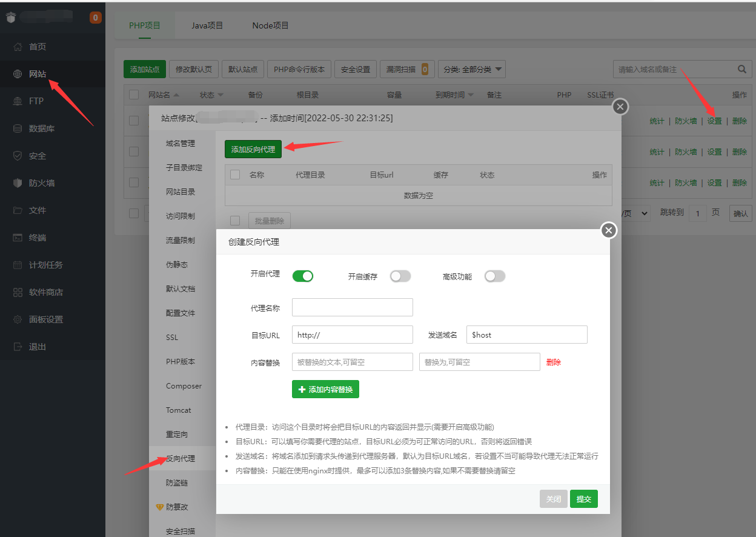Open the 数据库 (Database) sidebar icon
The width and height of the screenshot is (756, 537).
tap(36, 127)
